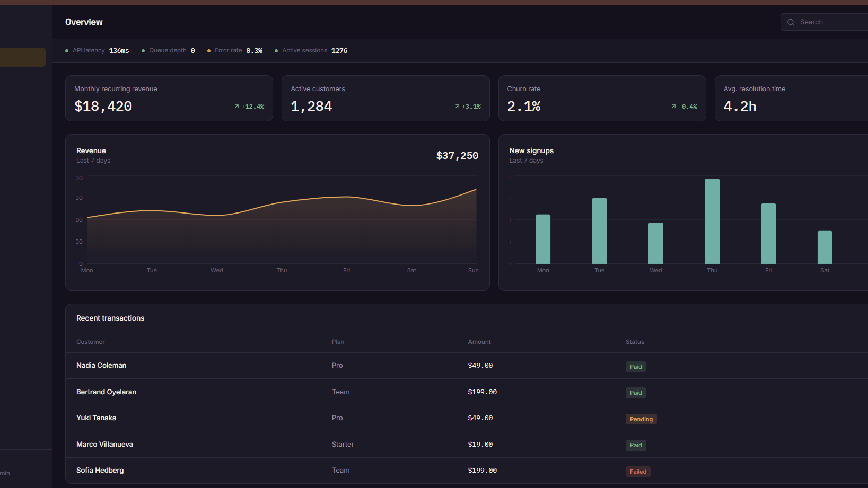This screenshot has width=868, height=488.
Task: Click the Active sessions 1276 value
Action: (x=339, y=51)
